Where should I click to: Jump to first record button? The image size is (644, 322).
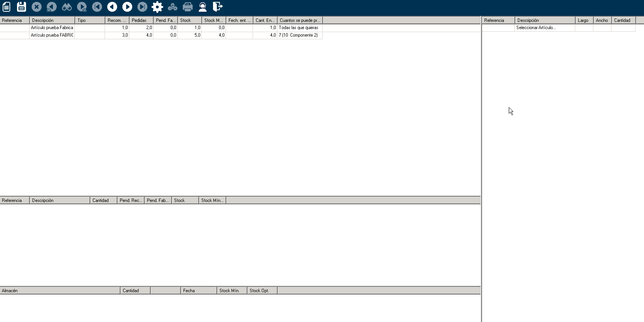coord(97,7)
